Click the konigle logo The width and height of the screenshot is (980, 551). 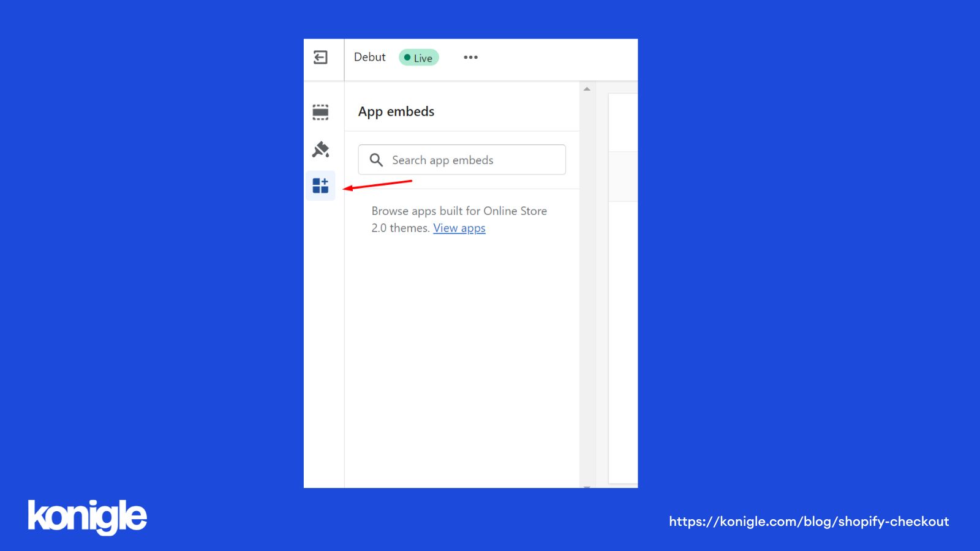coord(87,517)
